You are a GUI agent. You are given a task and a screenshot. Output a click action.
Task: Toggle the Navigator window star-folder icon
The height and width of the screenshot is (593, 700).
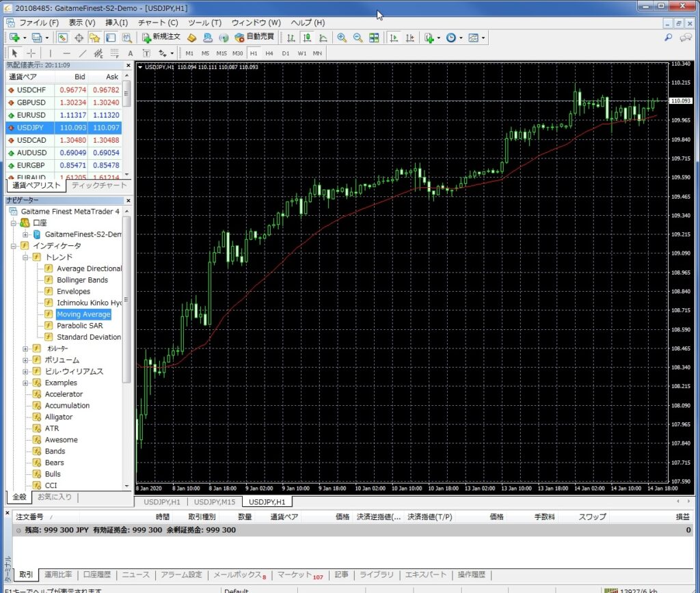(x=94, y=38)
